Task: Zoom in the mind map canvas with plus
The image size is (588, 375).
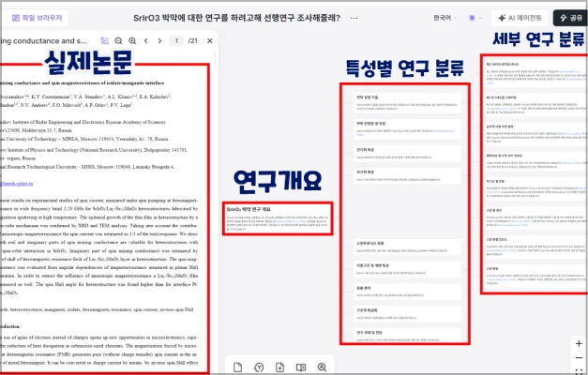Action: [579, 343]
